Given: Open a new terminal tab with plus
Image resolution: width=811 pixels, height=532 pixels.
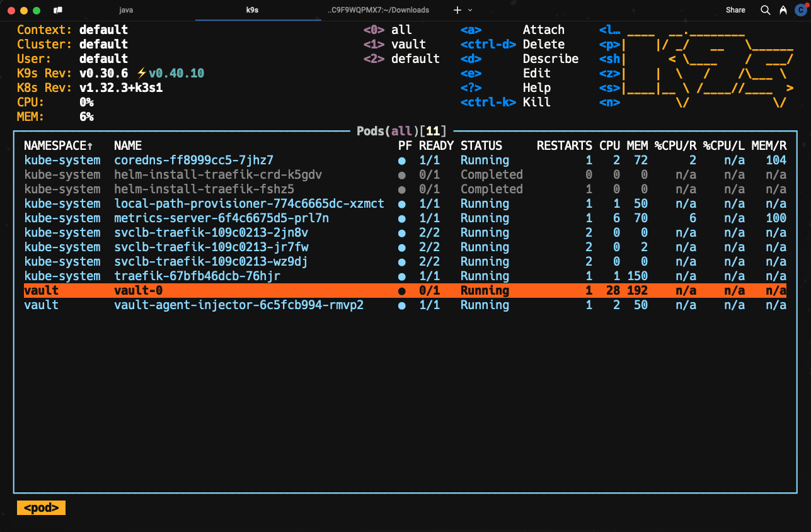Looking at the screenshot, I should [x=457, y=10].
